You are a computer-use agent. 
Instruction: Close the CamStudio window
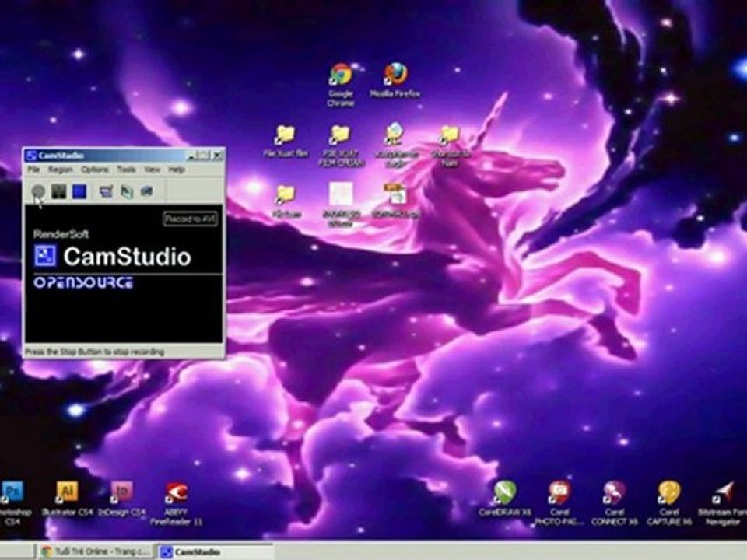pyautogui.click(x=218, y=156)
